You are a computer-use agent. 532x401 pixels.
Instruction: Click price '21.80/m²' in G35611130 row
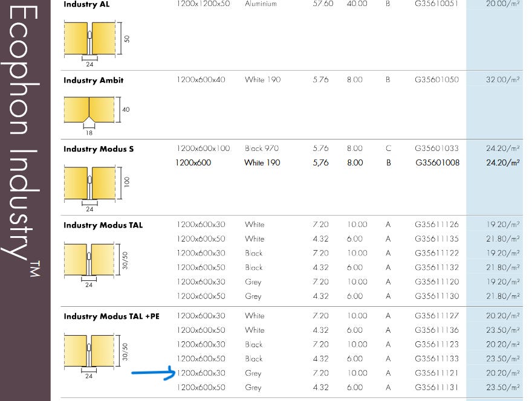click(x=503, y=297)
